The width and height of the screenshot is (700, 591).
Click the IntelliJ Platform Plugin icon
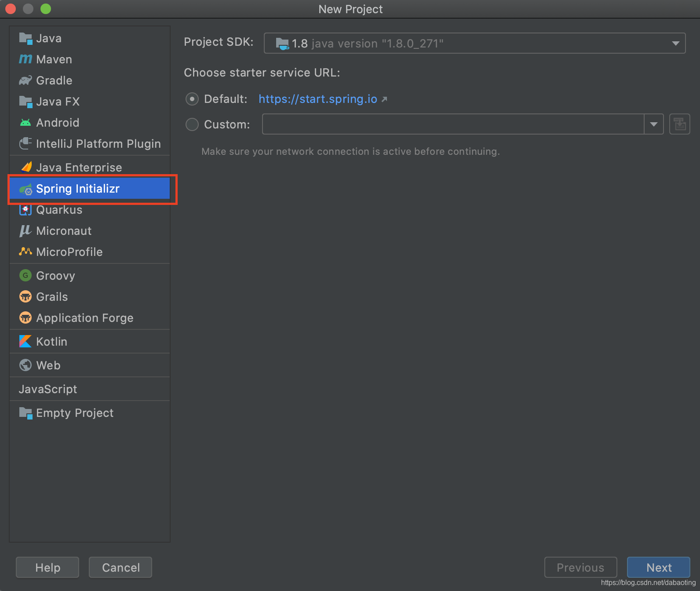tap(26, 143)
